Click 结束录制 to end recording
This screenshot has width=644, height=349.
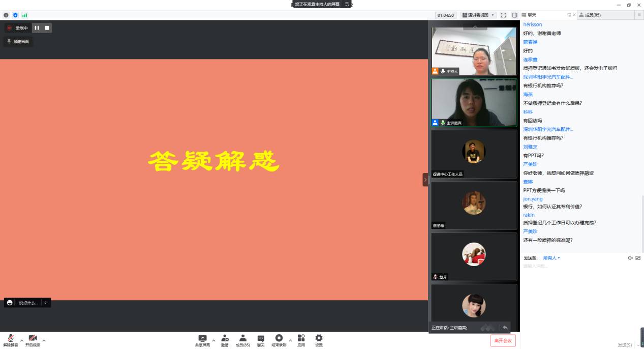click(x=279, y=340)
